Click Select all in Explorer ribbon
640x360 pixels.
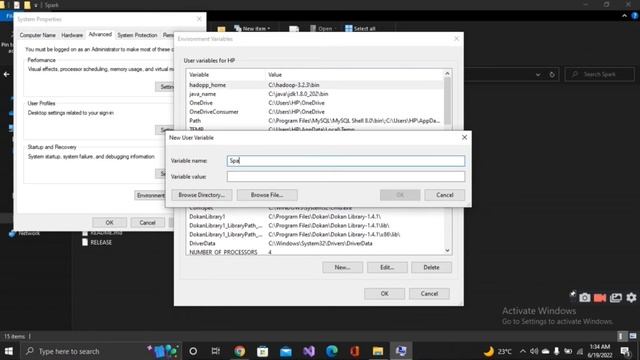(x=360, y=28)
